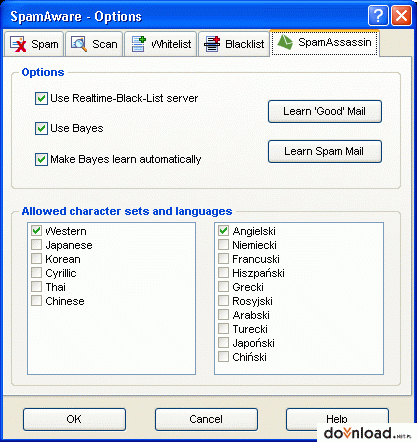
Task: Enable Francuski language
Action: (x=223, y=259)
